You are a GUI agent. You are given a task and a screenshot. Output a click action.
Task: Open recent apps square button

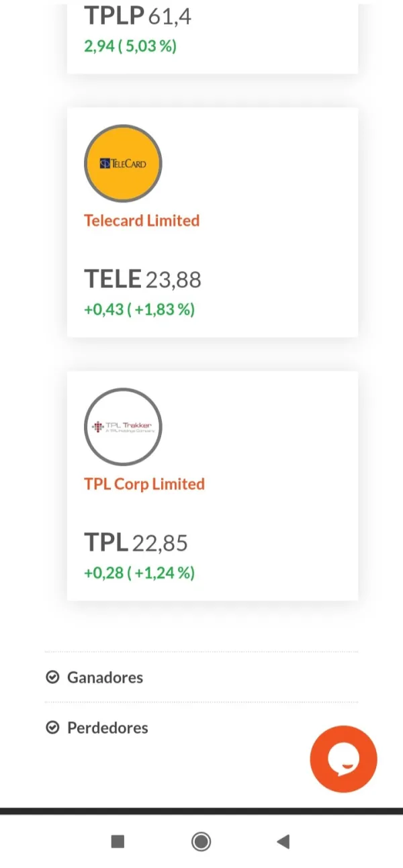coord(118,841)
